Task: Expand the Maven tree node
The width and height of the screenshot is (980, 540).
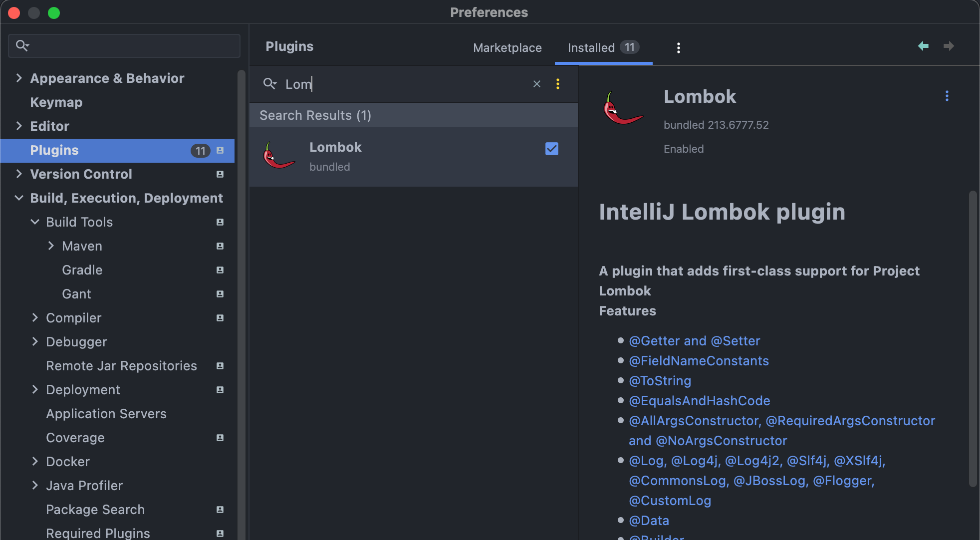Action: pos(51,246)
